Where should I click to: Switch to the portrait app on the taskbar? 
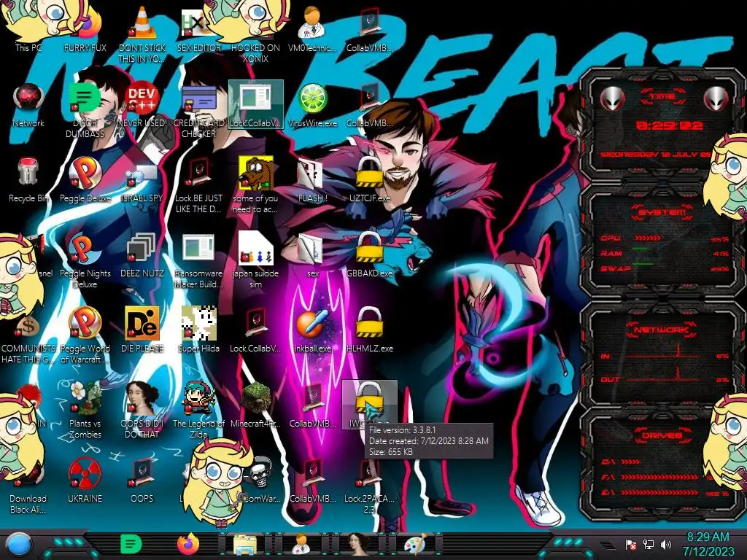(x=358, y=544)
